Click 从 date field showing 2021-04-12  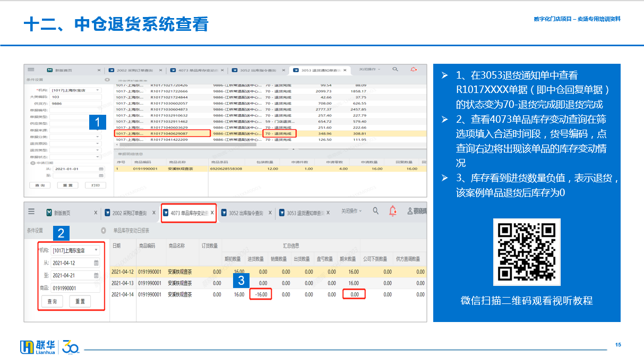[75, 263]
